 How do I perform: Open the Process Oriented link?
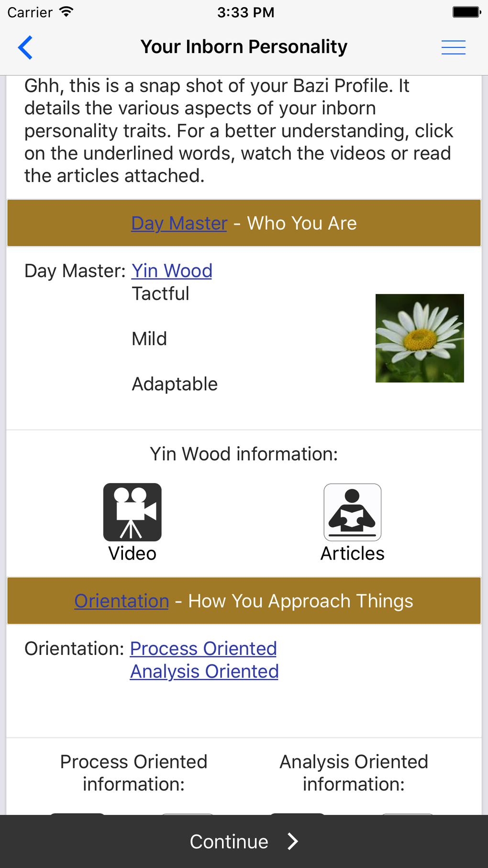click(203, 649)
